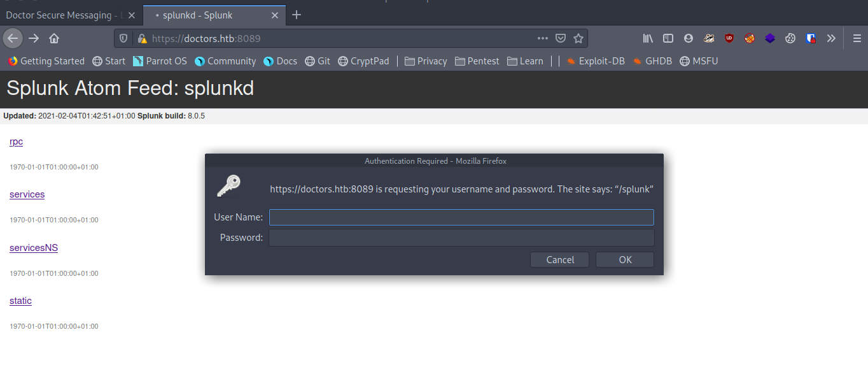Show more toolbar items overflow chevron
The image size is (868, 374).
click(x=831, y=38)
